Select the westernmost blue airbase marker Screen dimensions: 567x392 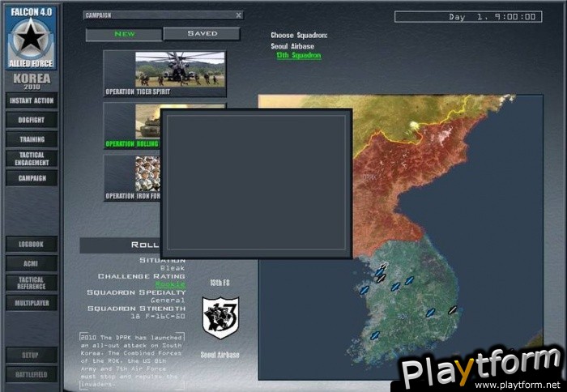(364, 290)
